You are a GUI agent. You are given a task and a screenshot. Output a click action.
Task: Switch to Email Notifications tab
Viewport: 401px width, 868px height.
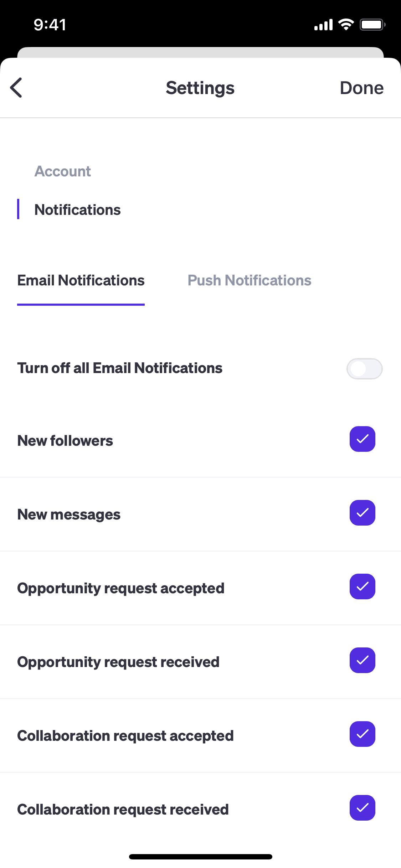pyautogui.click(x=81, y=280)
